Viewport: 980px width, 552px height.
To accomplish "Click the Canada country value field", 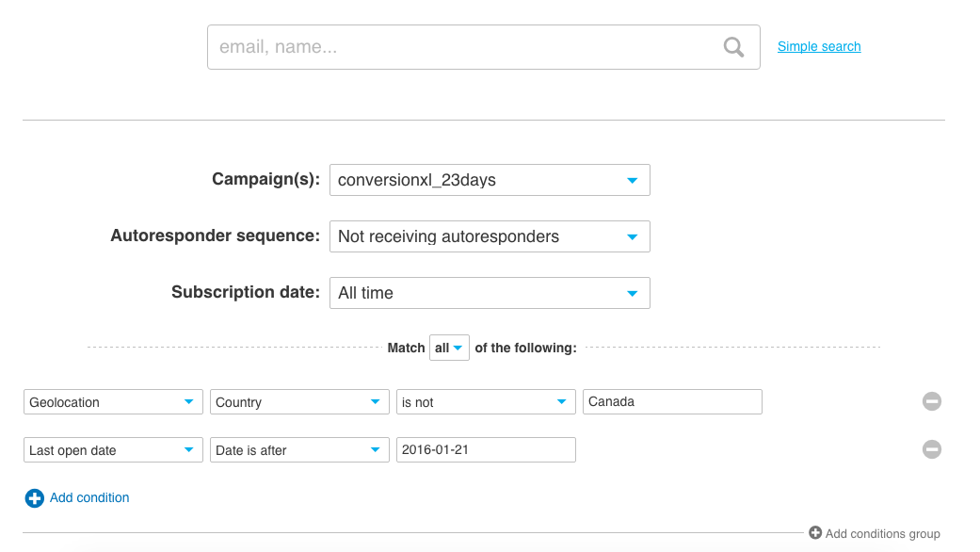I will pos(672,402).
